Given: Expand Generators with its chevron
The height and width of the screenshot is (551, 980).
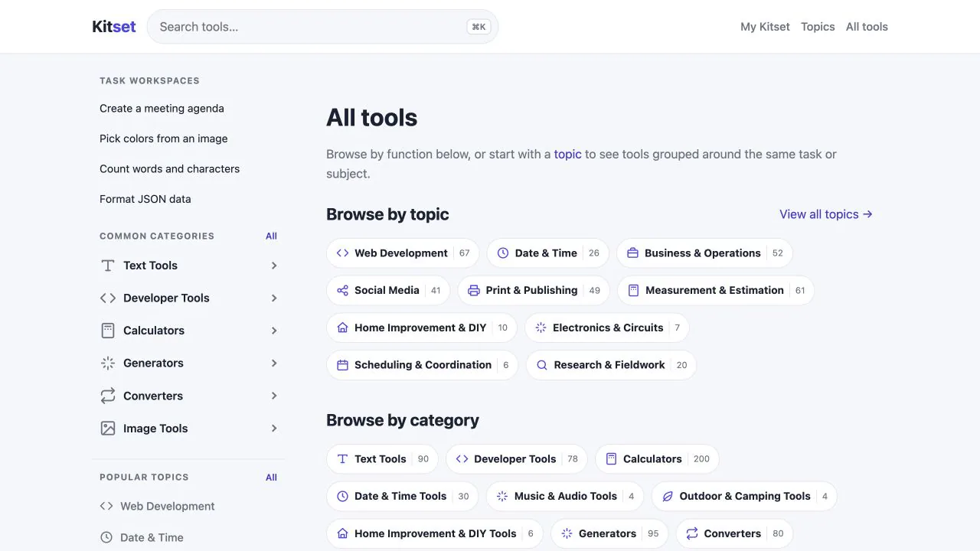Looking at the screenshot, I should [274, 364].
